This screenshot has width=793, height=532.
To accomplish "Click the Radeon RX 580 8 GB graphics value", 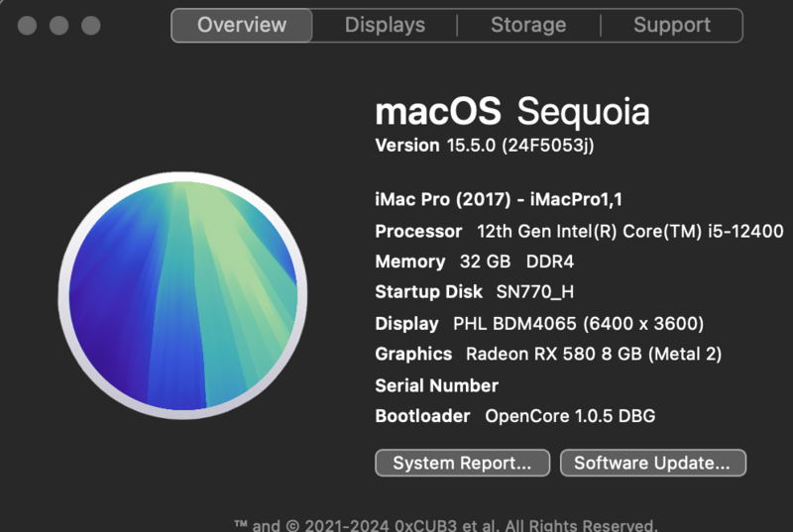I will coord(594,354).
